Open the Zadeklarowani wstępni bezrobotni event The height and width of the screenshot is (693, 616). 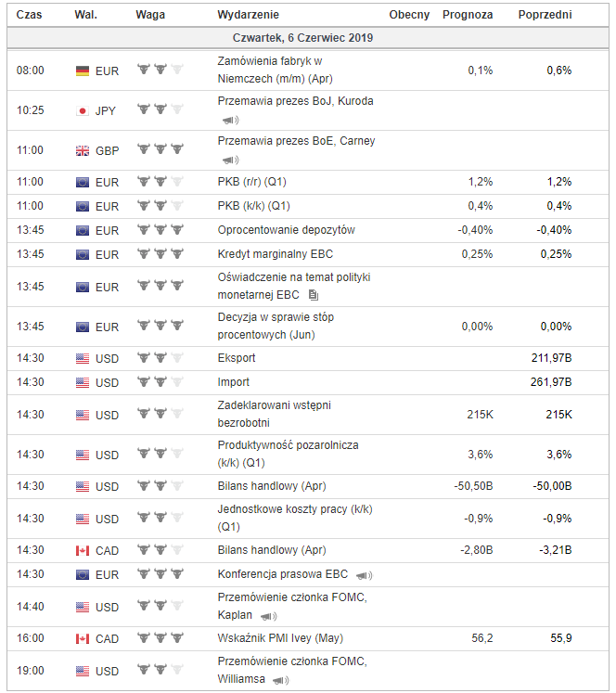(274, 414)
